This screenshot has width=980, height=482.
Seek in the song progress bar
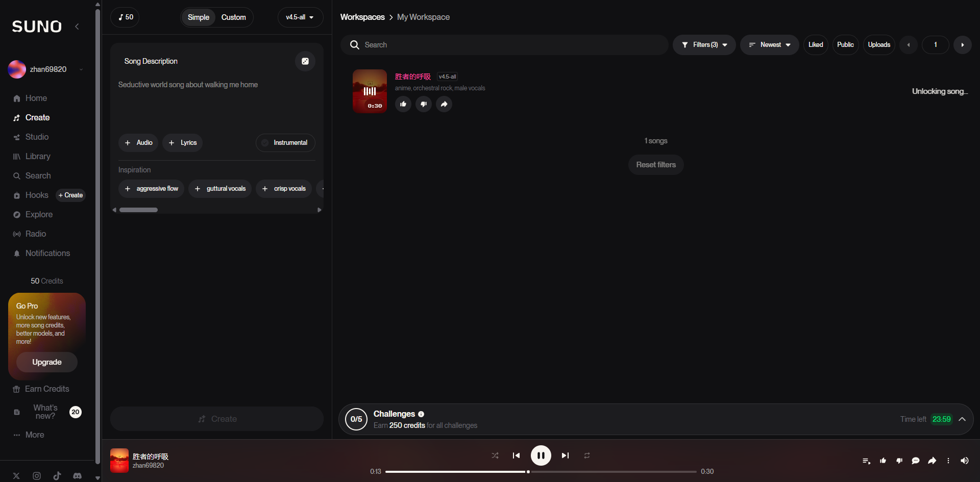click(541, 472)
